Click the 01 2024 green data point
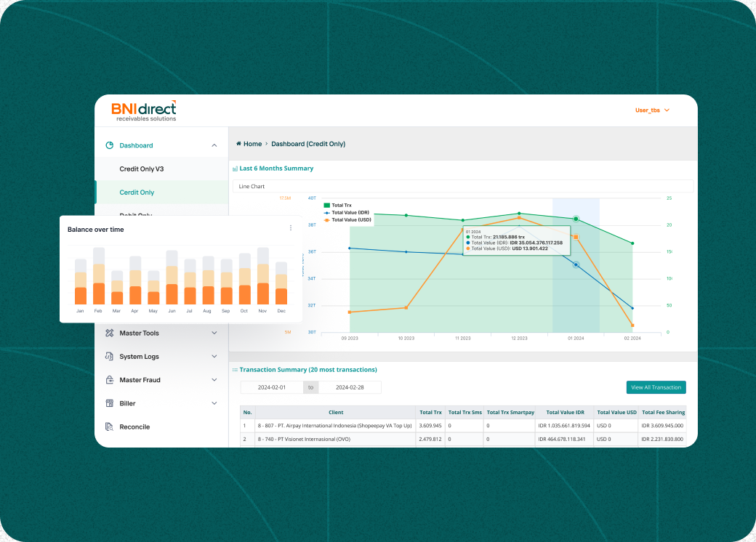This screenshot has height=542, width=756. [x=576, y=219]
